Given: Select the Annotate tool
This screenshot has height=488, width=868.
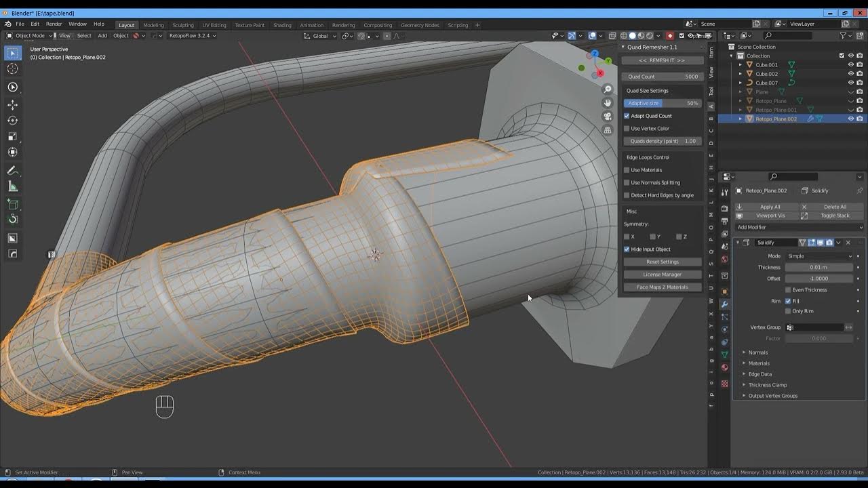Looking at the screenshot, I should [13, 171].
